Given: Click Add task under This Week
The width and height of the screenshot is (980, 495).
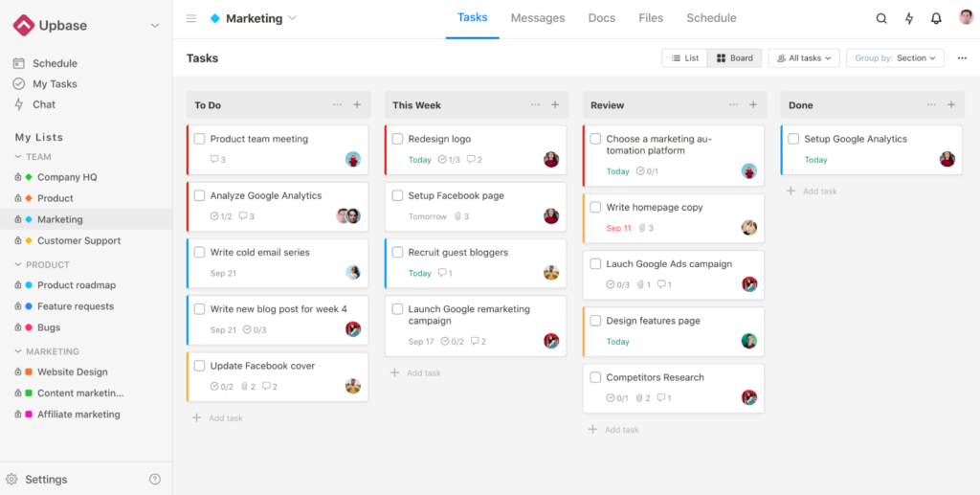Looking at the screenshot, I should click(x=415, y=373).
